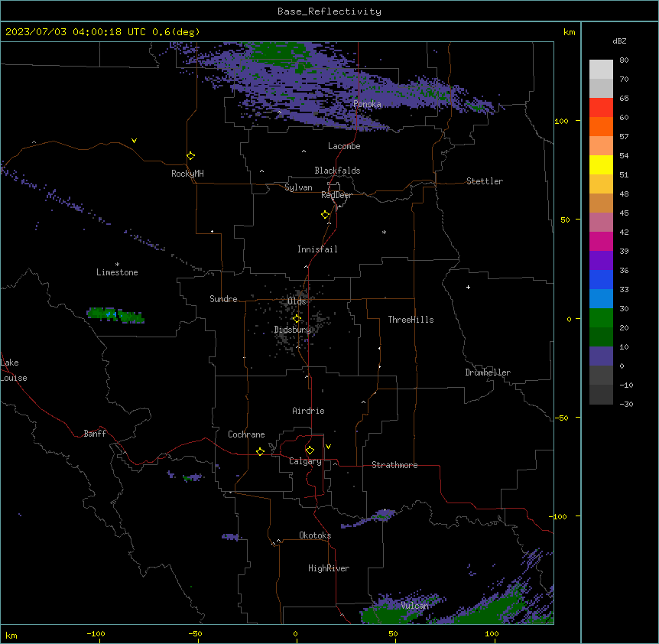Pick the red 65-60 dBZ legend swatch
Viewport: 659px width, 644px height.
[601, 108]
